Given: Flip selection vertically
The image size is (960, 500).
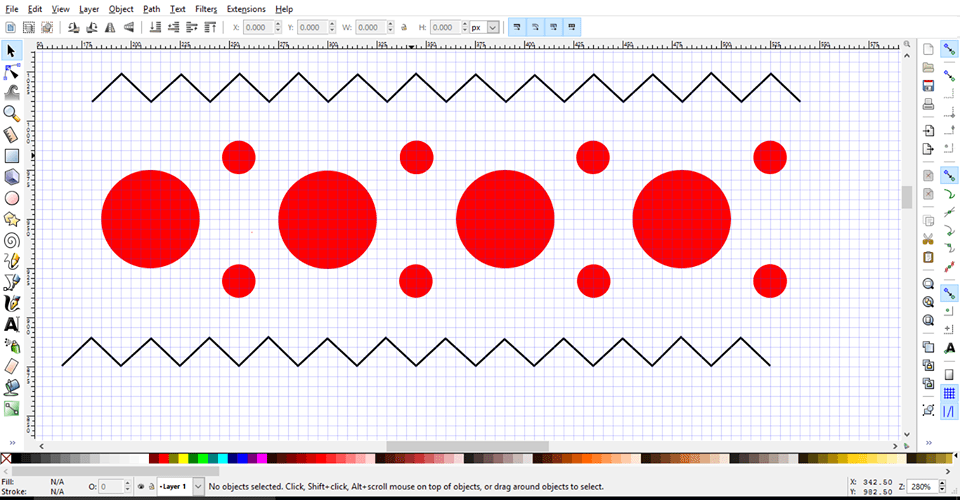Looking at the screenshot, I should coord(129,27).
